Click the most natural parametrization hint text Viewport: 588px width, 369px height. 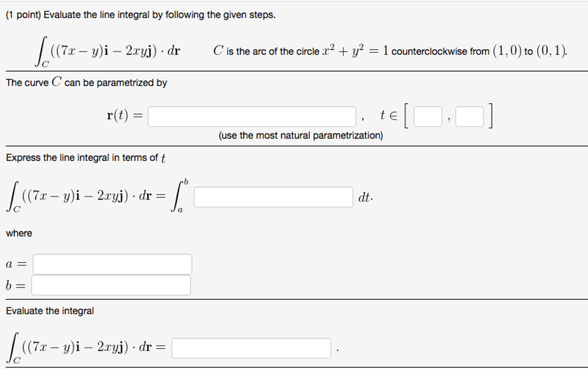coord(301,135)
